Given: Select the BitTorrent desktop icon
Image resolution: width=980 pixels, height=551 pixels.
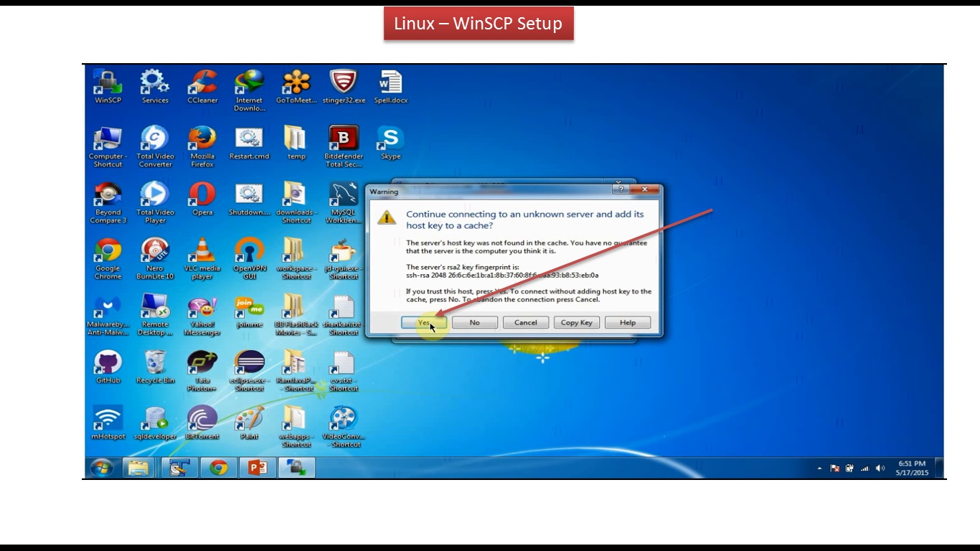Looking at the screenshot, I should pos(202,423).
